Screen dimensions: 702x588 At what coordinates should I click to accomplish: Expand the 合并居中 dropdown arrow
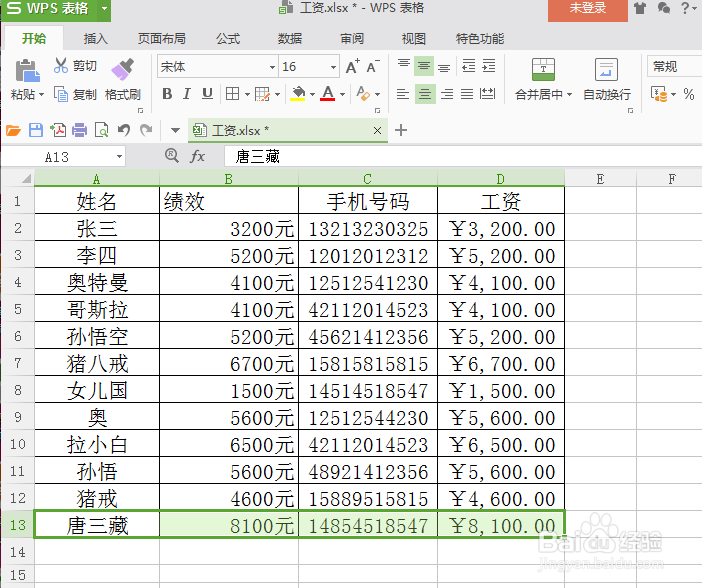point(569,94)
